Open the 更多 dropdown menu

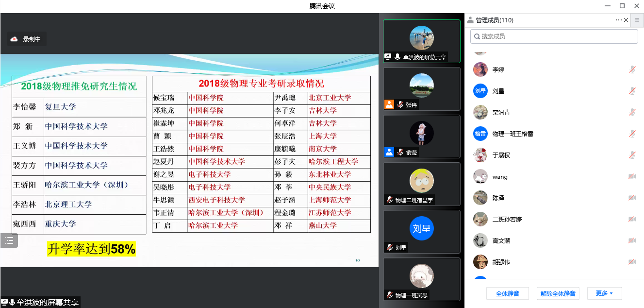point(604,293)
